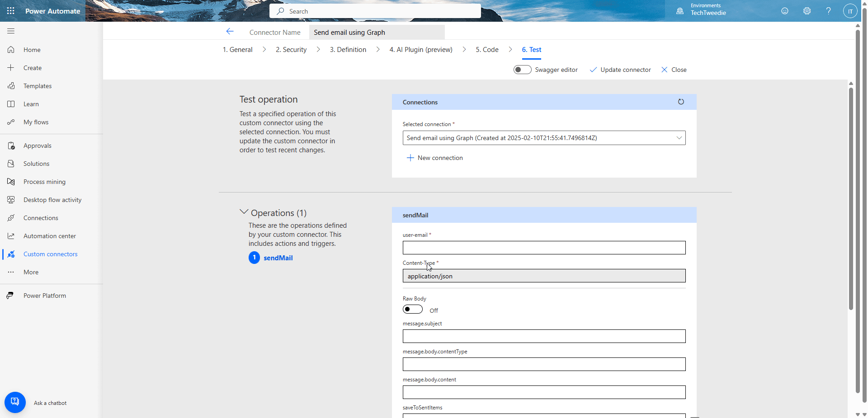
Task: Select the Approvals sidebar icon
Action: tap(11, 145)
